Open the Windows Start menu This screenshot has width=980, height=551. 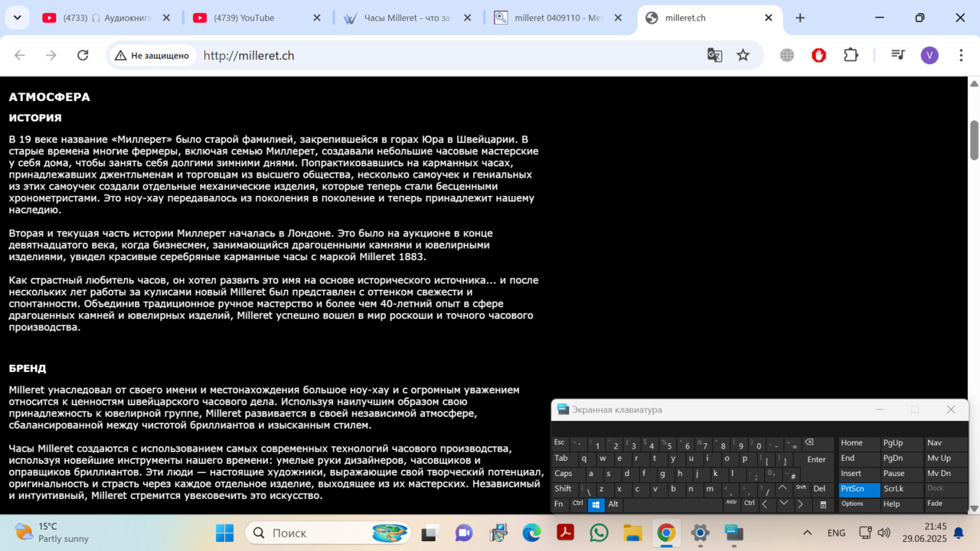pyautogui.click(x=224, y=533)
